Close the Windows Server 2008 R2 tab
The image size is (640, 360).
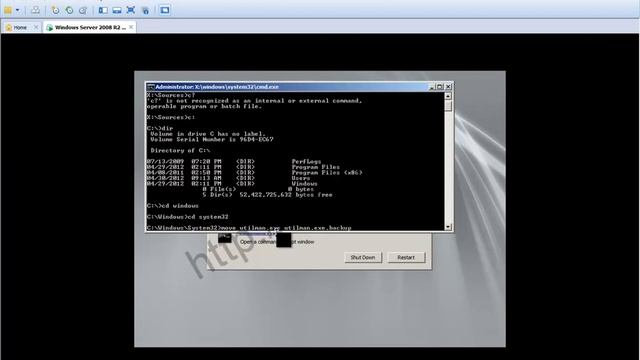coord(131,27)
